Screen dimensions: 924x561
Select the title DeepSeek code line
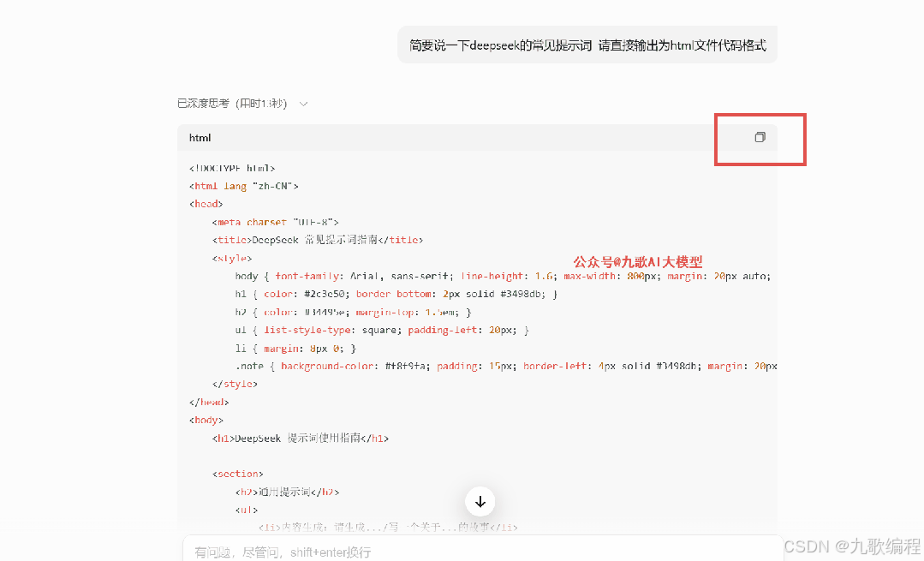318,240
